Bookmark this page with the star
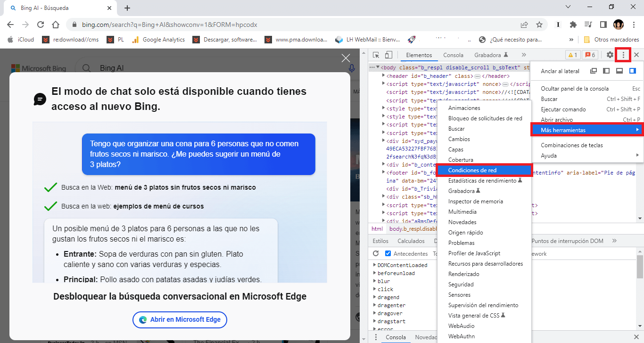This screenshot has height=343, width=644. click(539, 25)
